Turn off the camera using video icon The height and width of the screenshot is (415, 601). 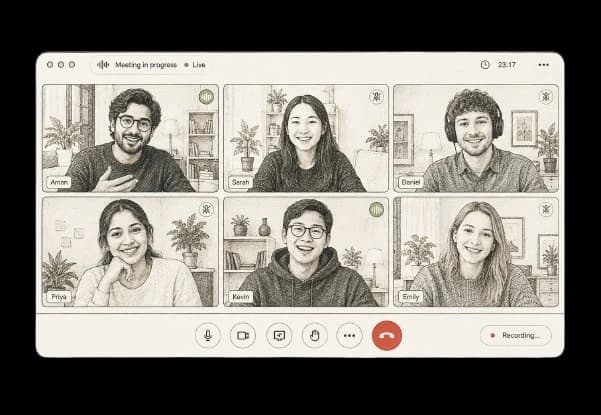243,335
